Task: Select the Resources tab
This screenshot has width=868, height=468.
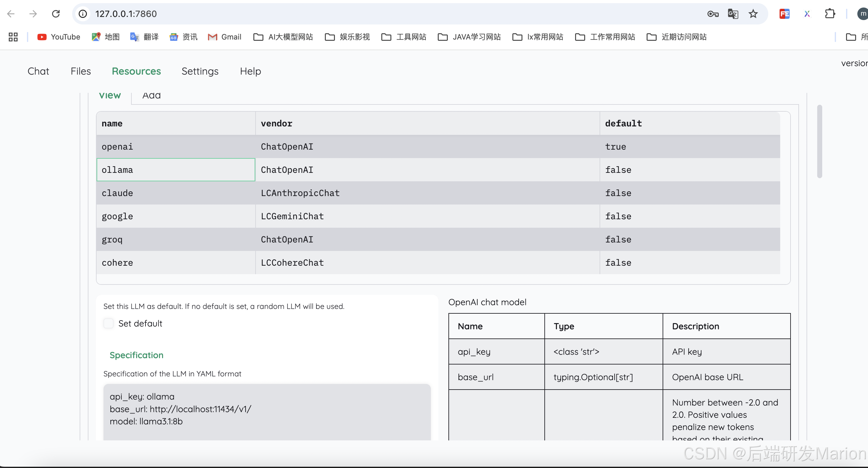Action: tap(136, 72)
